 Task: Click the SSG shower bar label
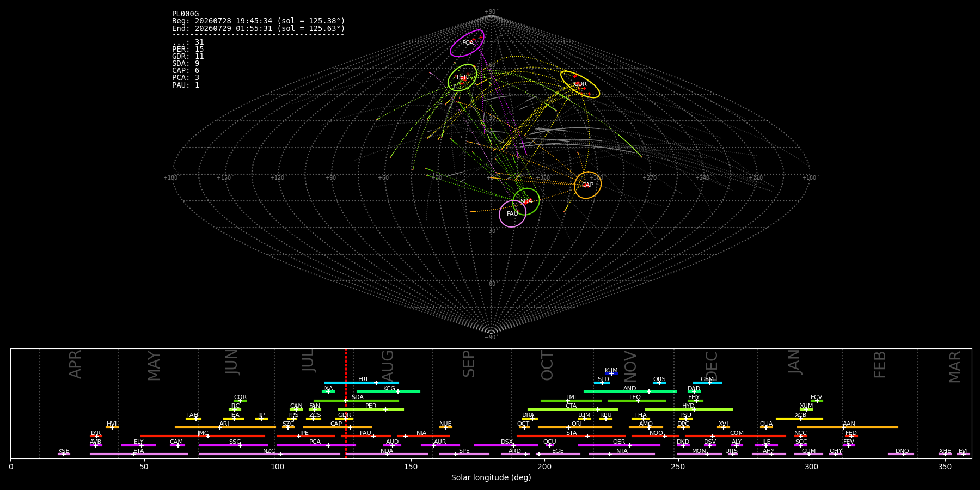(x=235, y=442)
